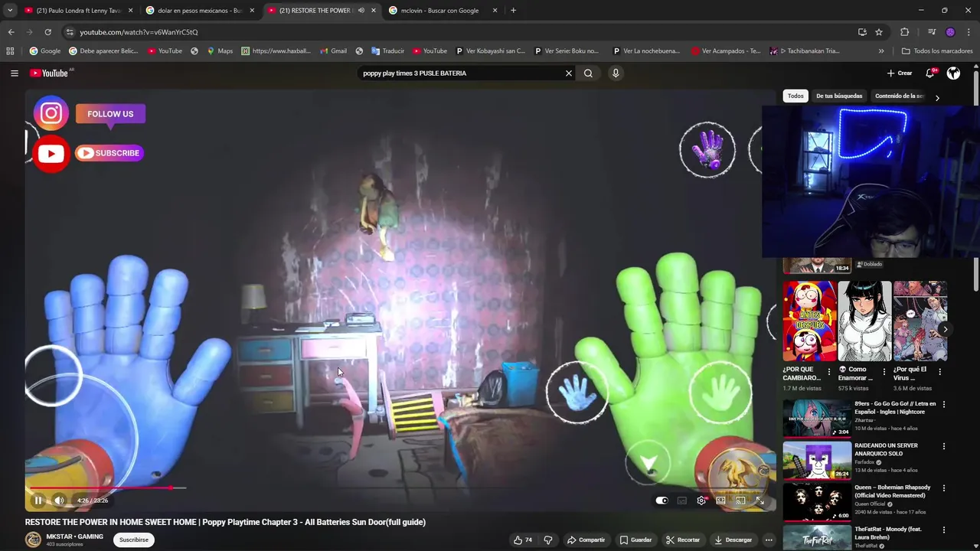Open the player settings gear
Screen dimensions: 980x551
tap(701, 500)
